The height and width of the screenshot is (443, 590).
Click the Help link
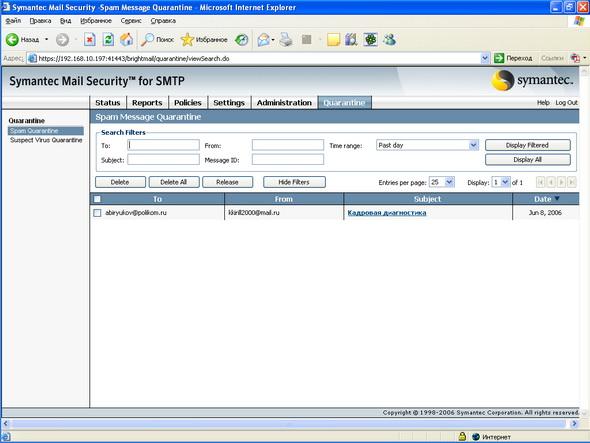(x=543, y=102)
